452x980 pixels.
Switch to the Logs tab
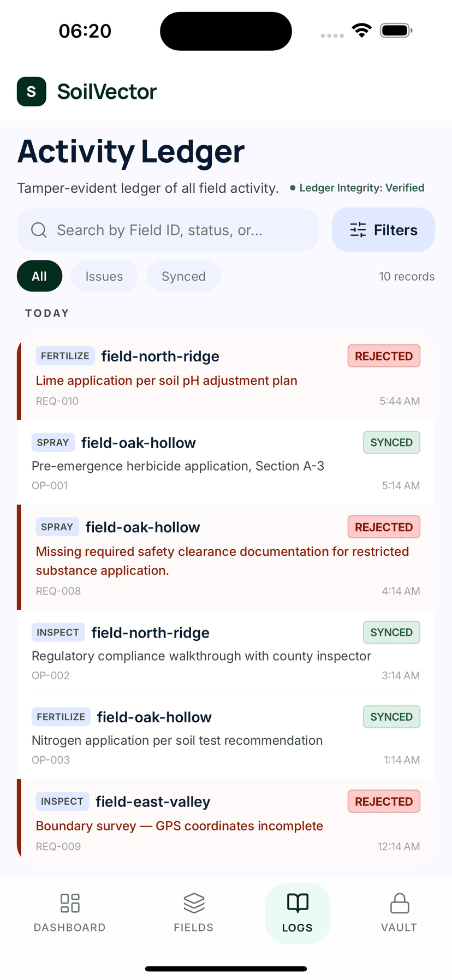tap(297, 912)
